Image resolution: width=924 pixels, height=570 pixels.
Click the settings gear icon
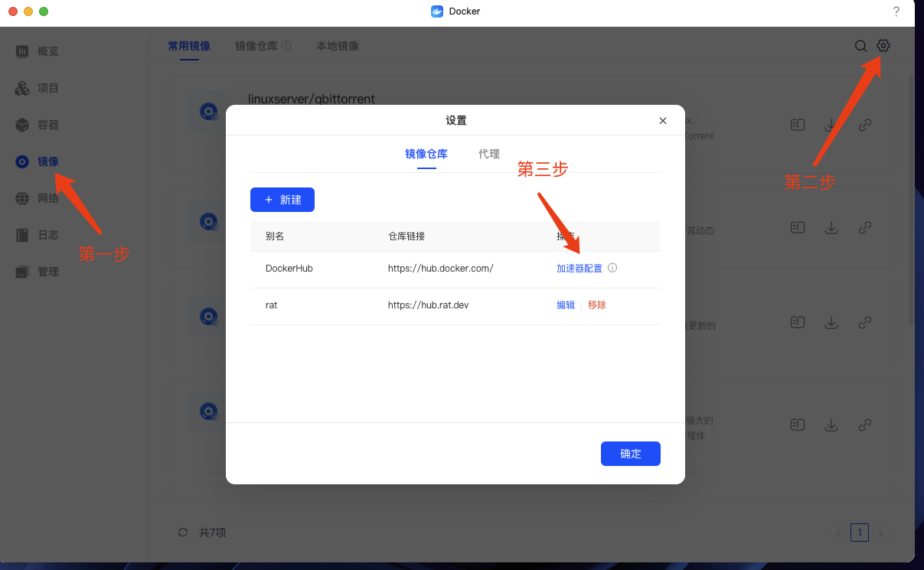pyautogui.click(x=883, y=46)
